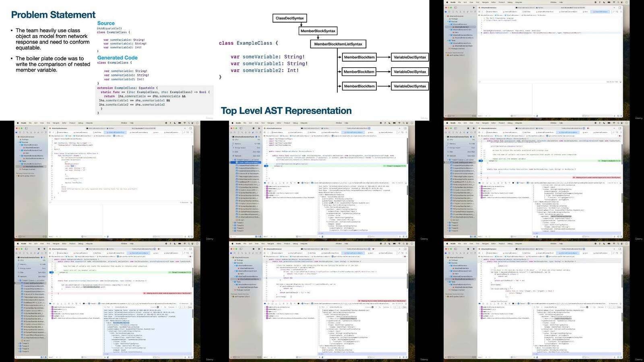Expand Thread 2 in the SwiftCompilerPlugin debug window
Viewport: 644px width, 362px height.
[x=233, y=223]
